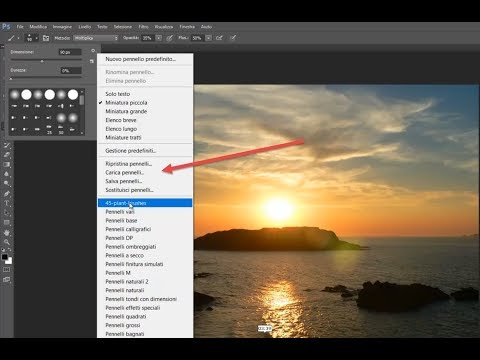Open the Metodo blending mode dropdown
Screen dimensions: 480x360
point(96,38)
